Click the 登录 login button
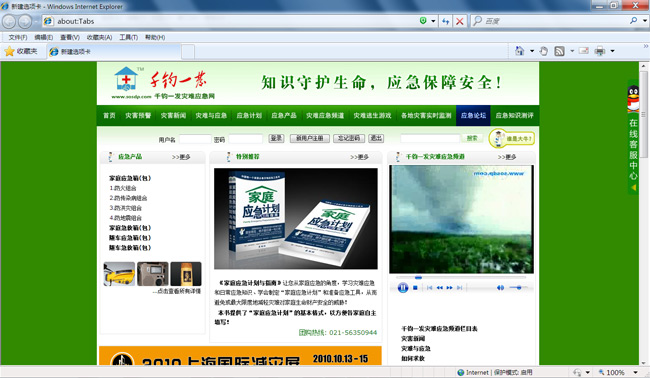The width and height of the screenshot is (650, 378). pyautogui.click(x=276, y=138)
